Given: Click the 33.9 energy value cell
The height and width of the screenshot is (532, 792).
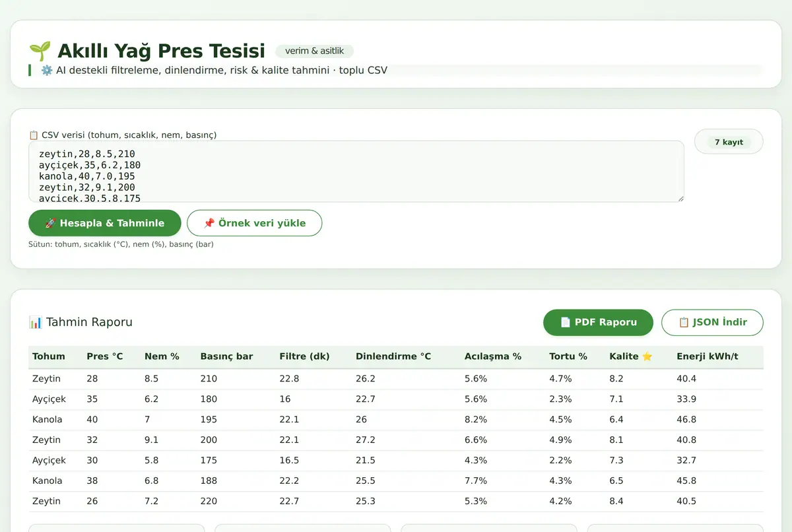Looking at the screenshot, I should (x=686, y=399).
